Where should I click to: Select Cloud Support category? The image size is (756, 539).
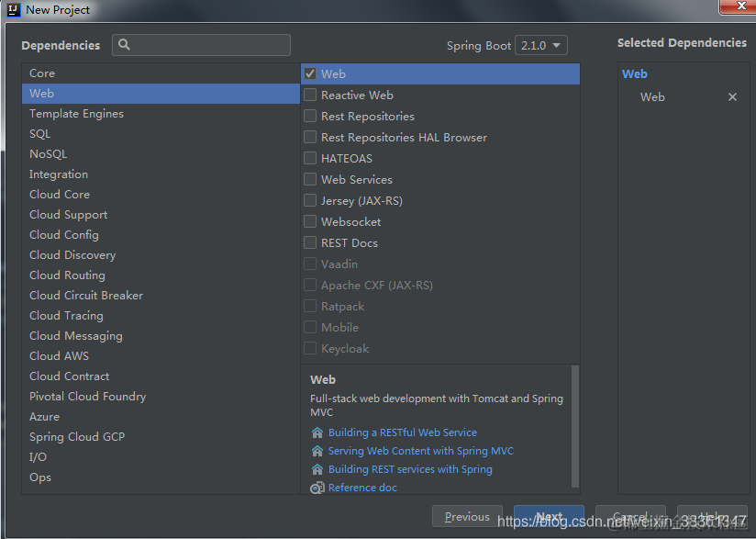[x=161, y=215]
